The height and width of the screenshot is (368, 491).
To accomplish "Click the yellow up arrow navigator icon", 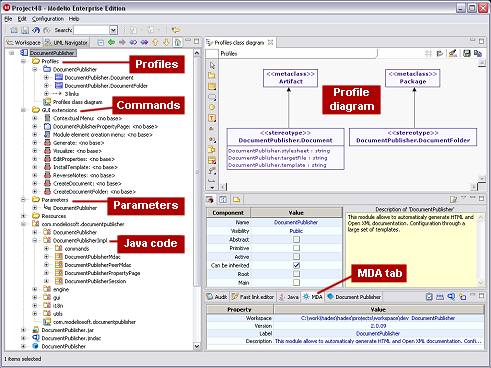I will [155, 42].
